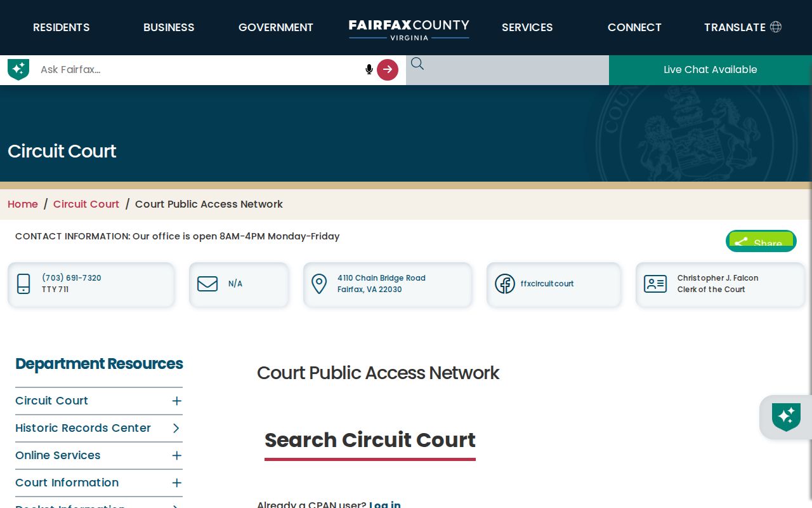
Task: Expand the Court Information sidebar section
Action: tap(176, 483)
